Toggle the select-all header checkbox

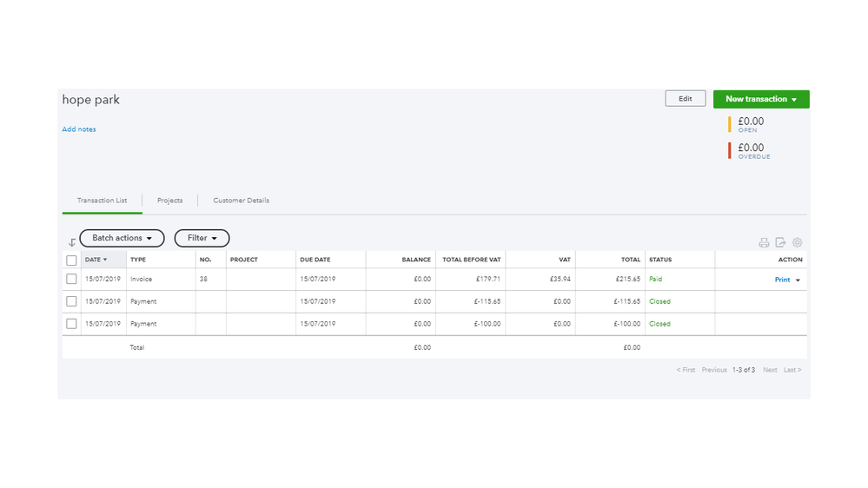click(71, 260)
